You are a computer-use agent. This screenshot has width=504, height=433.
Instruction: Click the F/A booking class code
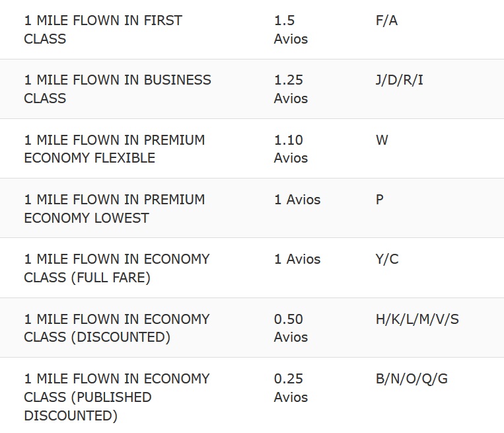coord(386,20)
